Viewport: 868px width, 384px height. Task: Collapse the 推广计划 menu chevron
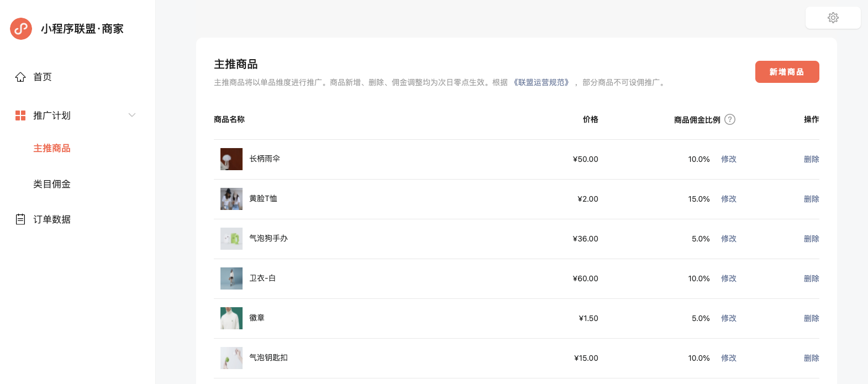point(132,115)
